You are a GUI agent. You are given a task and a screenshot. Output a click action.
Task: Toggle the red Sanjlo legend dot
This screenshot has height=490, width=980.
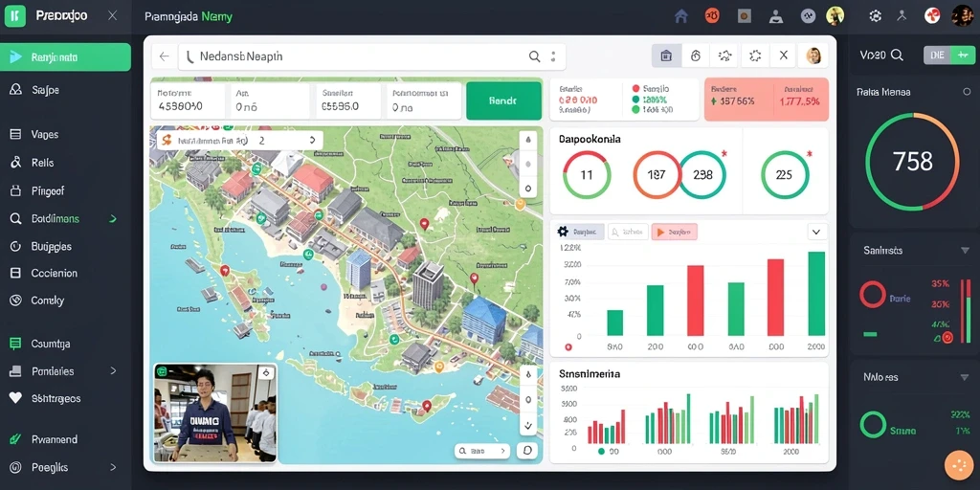(x=636, y=89)
